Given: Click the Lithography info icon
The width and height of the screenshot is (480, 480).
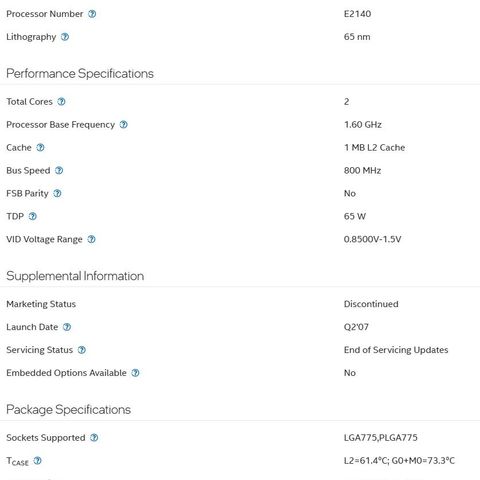Looking at the screenshot, I should point(65,37).
